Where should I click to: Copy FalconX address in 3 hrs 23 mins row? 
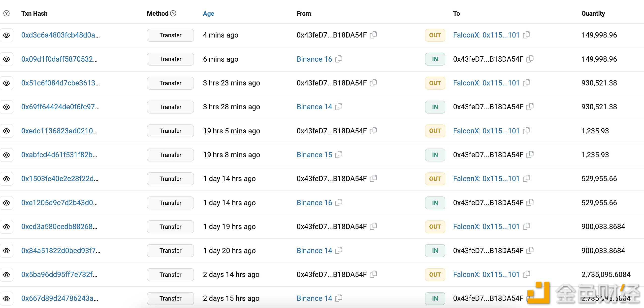pos(526,82)
